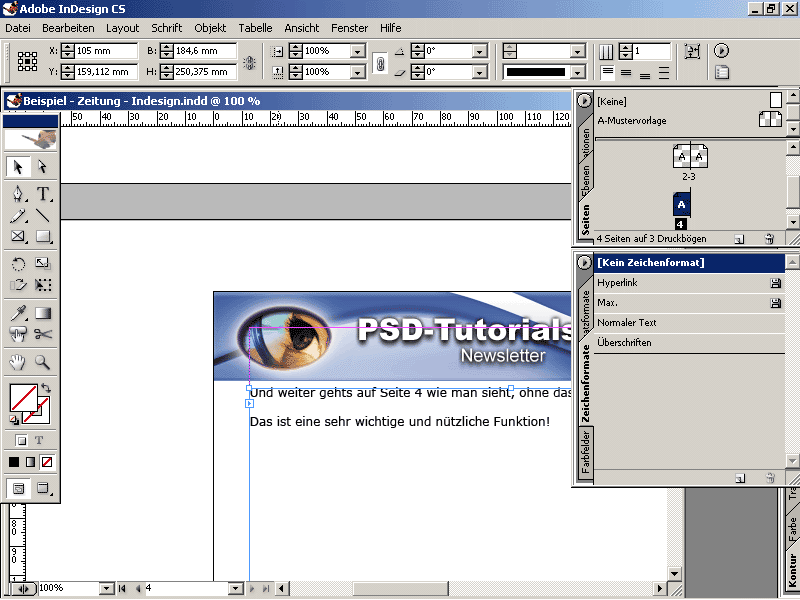Open the Bearbeiten menu
800x600 pixels.
pyautogui.click(x=68, y=28)
